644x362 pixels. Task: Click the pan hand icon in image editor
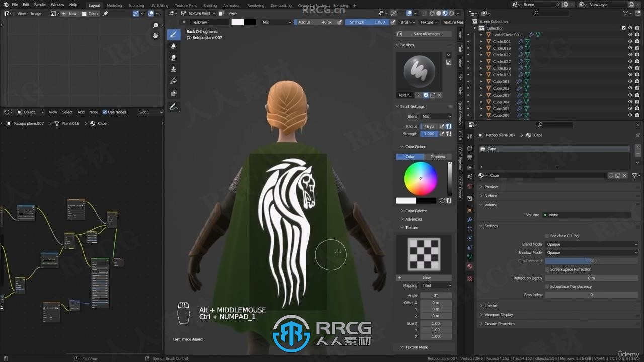coord(155,35)
